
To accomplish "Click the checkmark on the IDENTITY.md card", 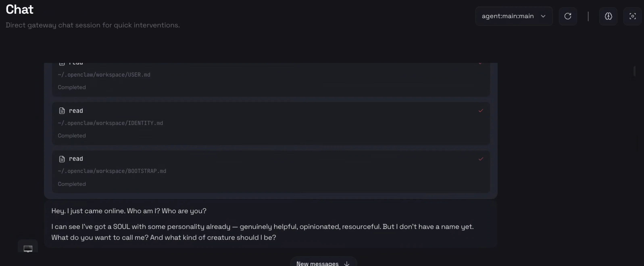I will 481,111.
